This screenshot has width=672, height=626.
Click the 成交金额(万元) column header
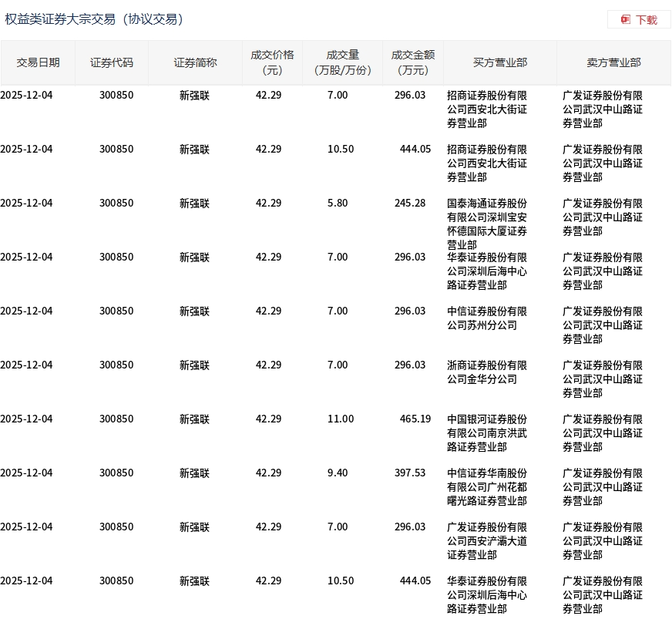[413, 62]
